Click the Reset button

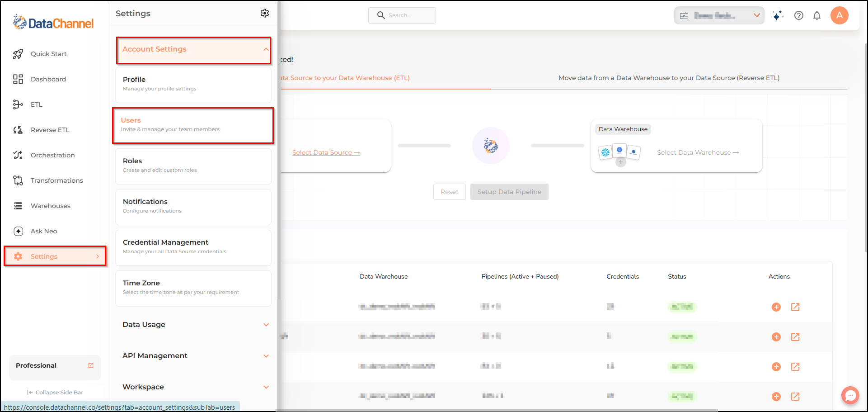point(450,192)
